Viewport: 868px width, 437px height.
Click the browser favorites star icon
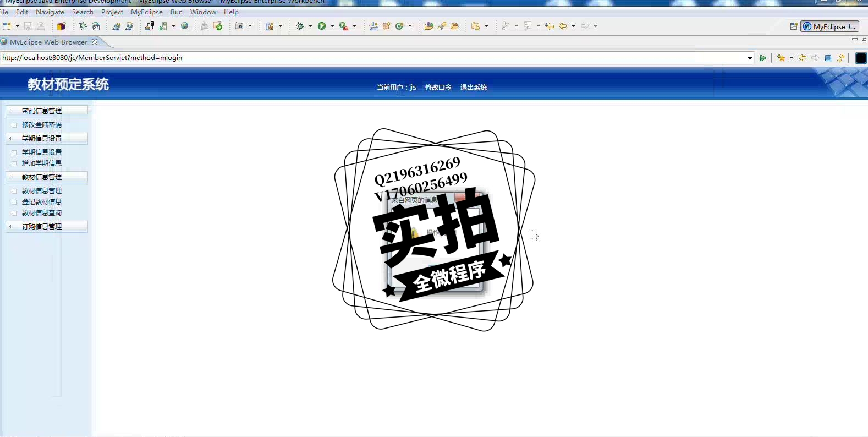tap(781, 58)
